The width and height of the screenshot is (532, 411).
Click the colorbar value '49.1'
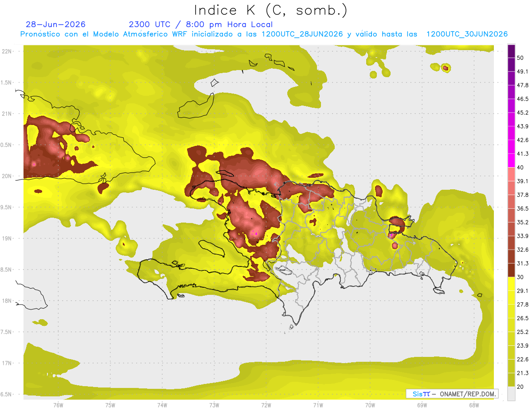click(523, 71)
